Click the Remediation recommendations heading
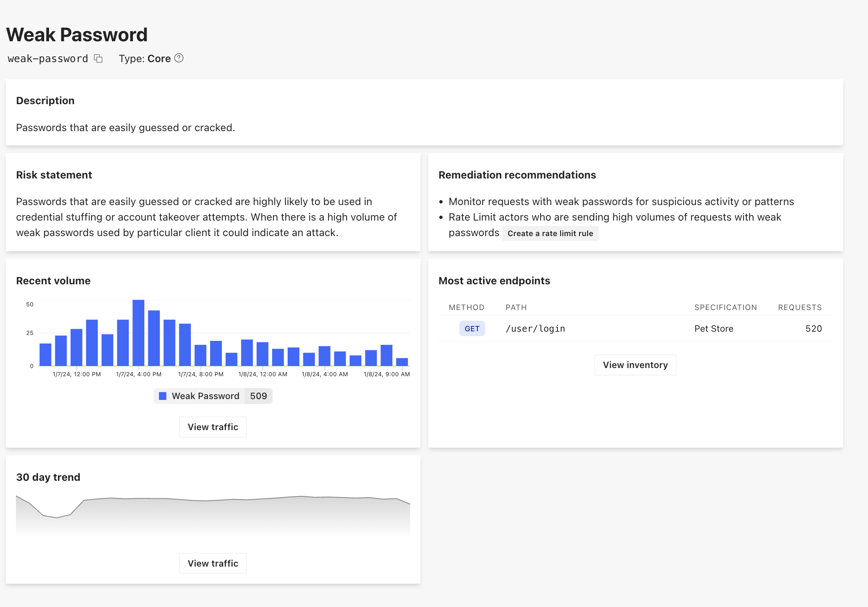The width and height of the screenshot is (868, 607). pos(517,175)
